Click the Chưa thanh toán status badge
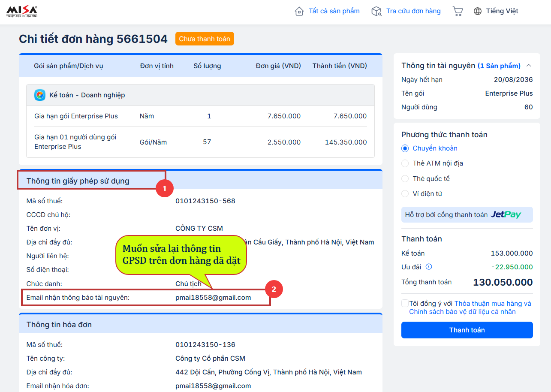 [205, 39]
